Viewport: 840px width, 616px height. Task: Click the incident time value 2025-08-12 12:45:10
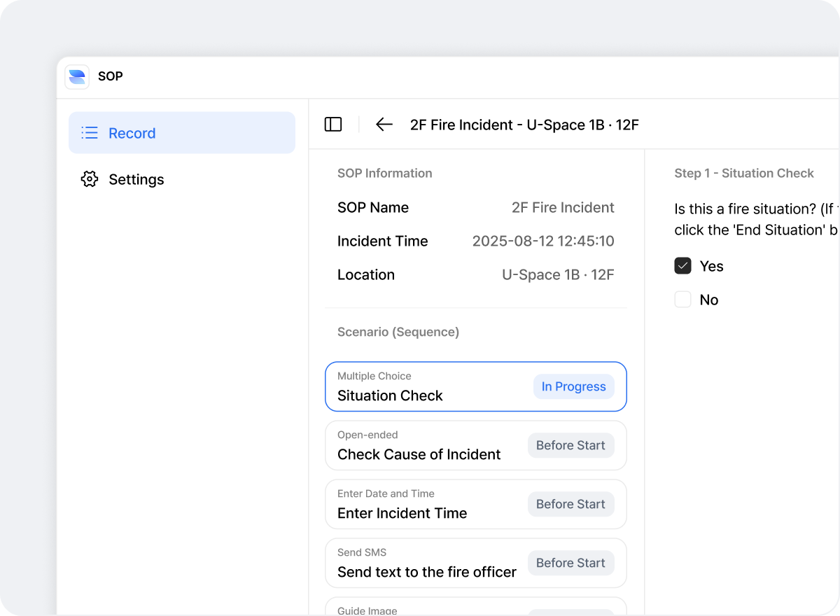pyautogui.click(x=543, y=241)
